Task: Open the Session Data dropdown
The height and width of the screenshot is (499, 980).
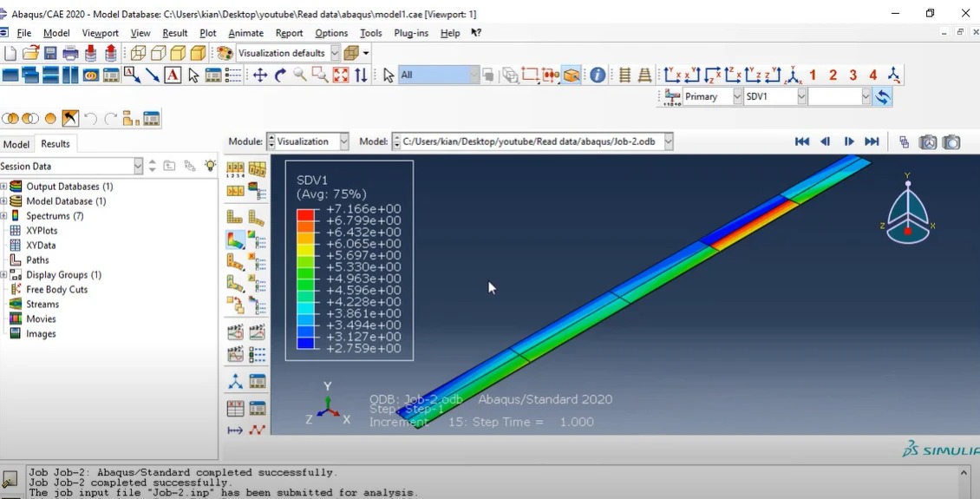Action: point(138,166)
